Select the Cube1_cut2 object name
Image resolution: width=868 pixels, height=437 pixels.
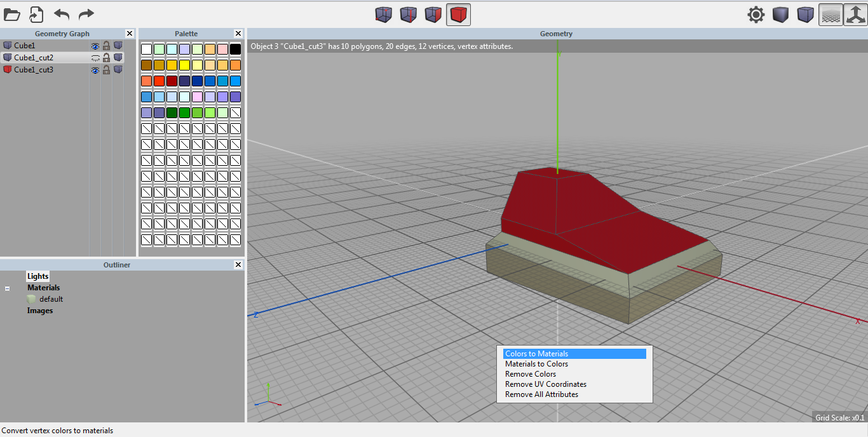coord(34,58)
